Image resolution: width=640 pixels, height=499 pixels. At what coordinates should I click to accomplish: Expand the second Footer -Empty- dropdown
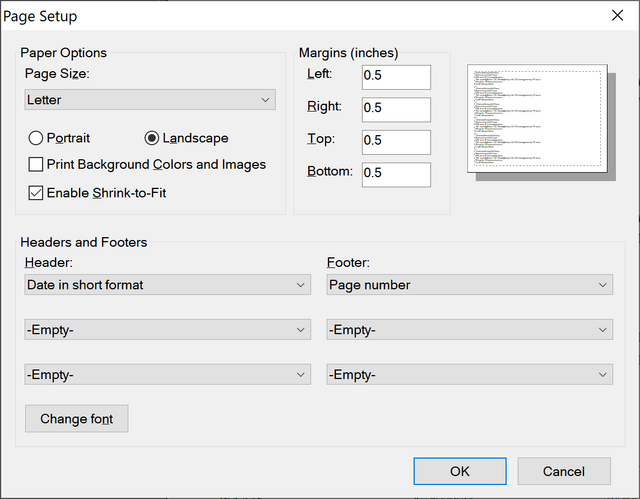[x=469, y=330]
